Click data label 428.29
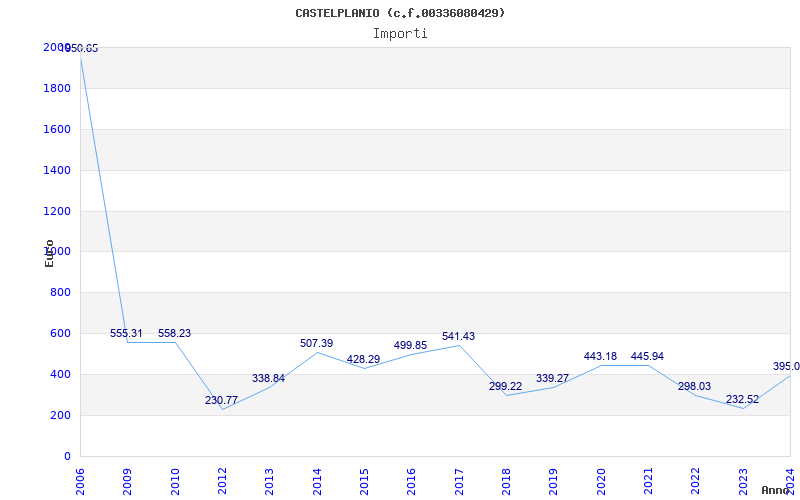Screen dimensions: 800x500 (363, 359)
